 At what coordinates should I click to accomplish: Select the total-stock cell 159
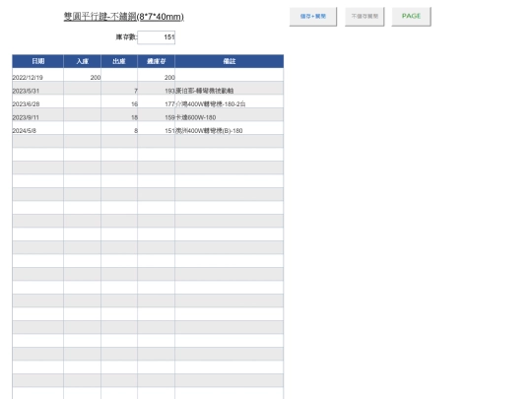156,114
